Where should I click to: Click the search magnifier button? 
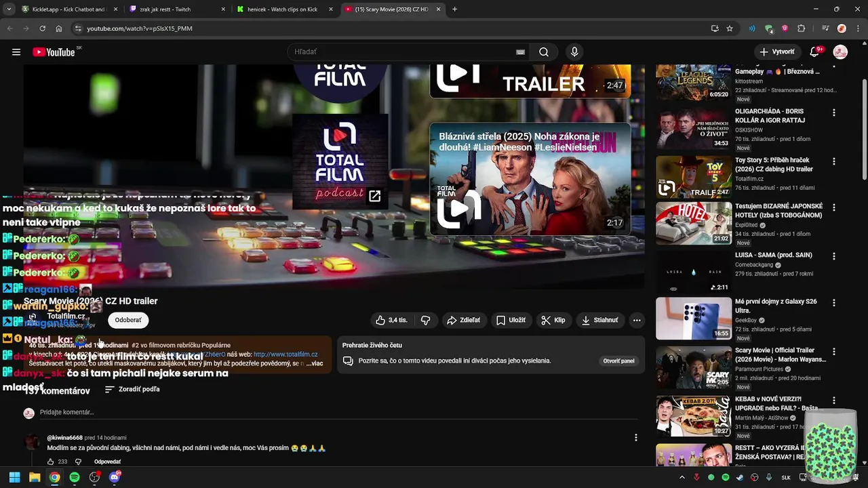point(544,52)
